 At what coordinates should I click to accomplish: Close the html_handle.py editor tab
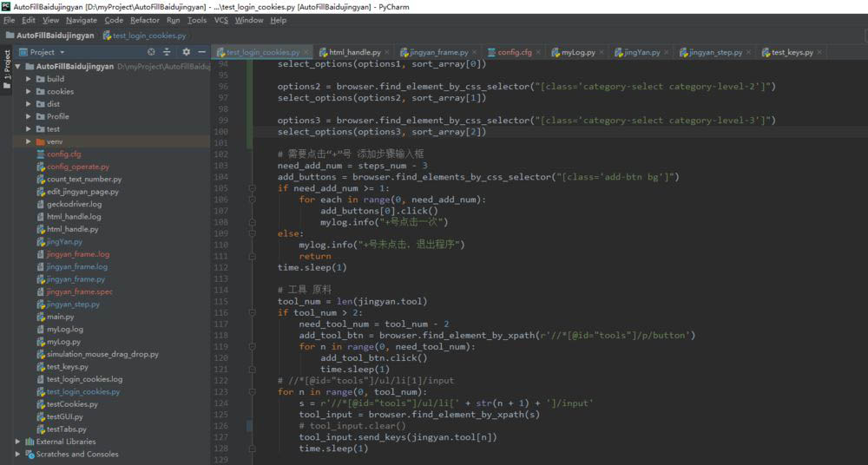(x=386, y=53)
